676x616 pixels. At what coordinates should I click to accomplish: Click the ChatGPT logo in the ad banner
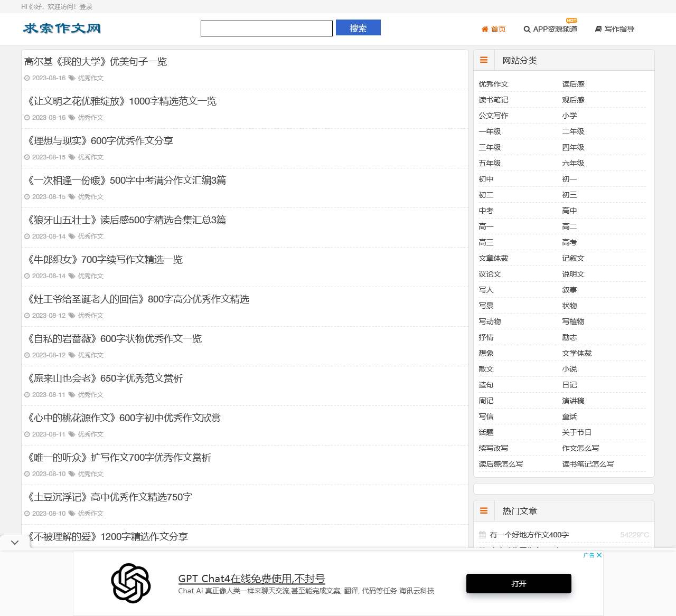131,583
